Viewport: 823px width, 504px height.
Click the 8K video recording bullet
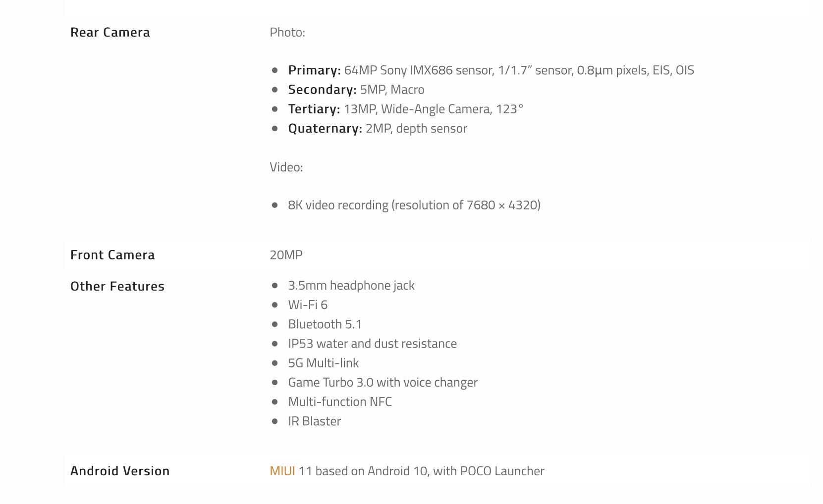pyautogui.click(x=414, y=205)
